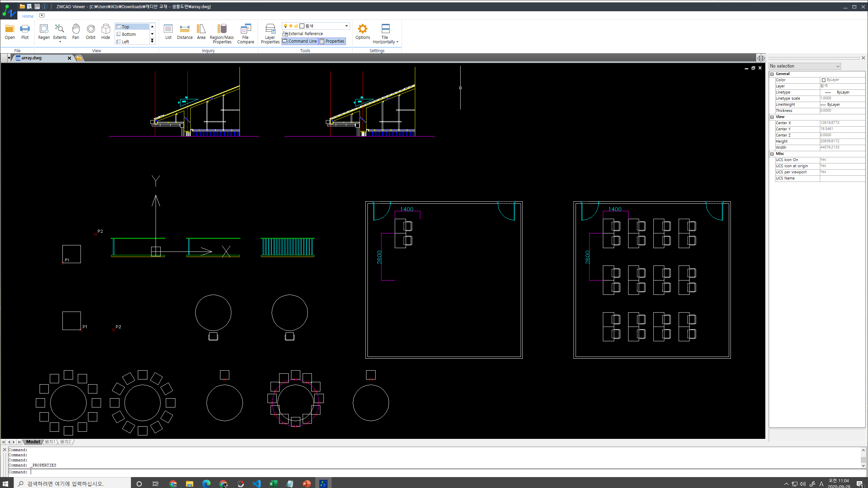The height and width of the screenshot is (488, 868).
Task: Click External Reference button
Action: tap(303, 34)
